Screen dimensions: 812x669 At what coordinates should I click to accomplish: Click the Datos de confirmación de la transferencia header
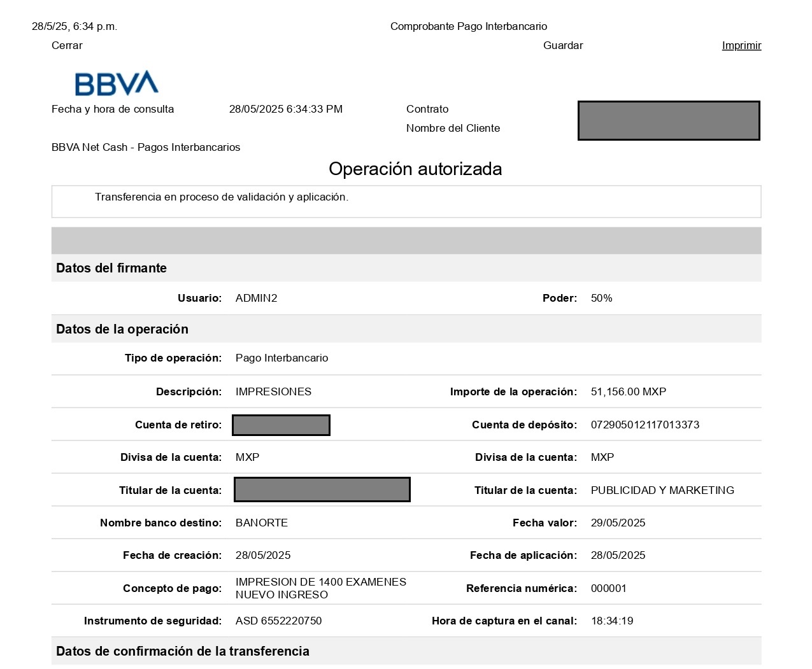click(183, 651)
